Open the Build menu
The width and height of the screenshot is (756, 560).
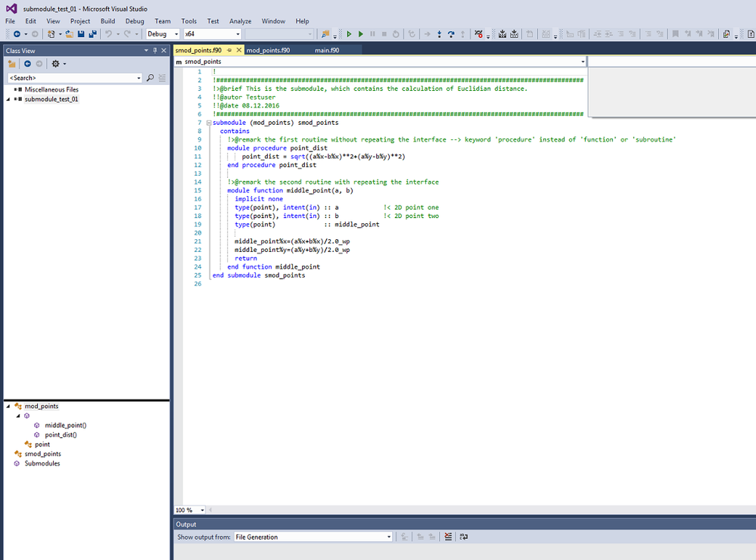(x=108, y=21)
